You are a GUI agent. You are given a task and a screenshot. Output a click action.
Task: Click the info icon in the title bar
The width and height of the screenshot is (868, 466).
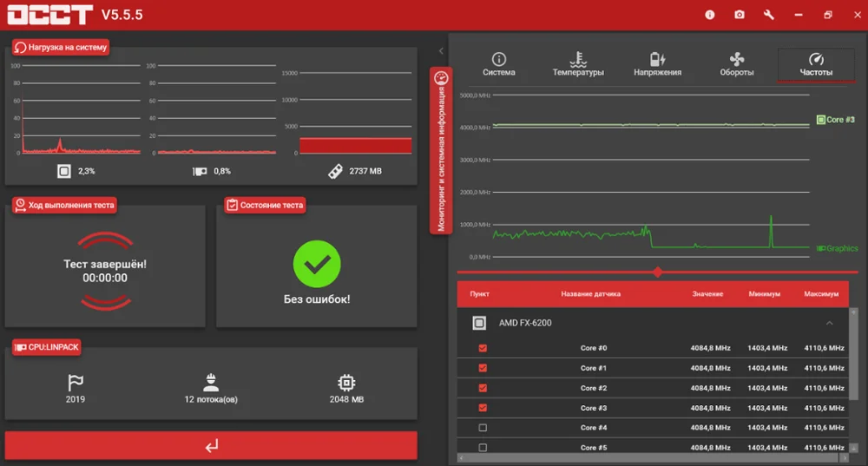[x=710, y=15]
